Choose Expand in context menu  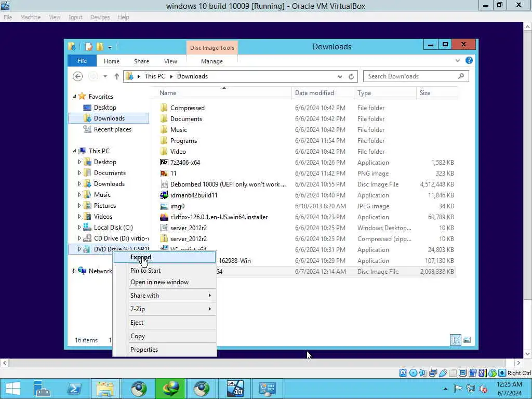[x=165, y=257]
